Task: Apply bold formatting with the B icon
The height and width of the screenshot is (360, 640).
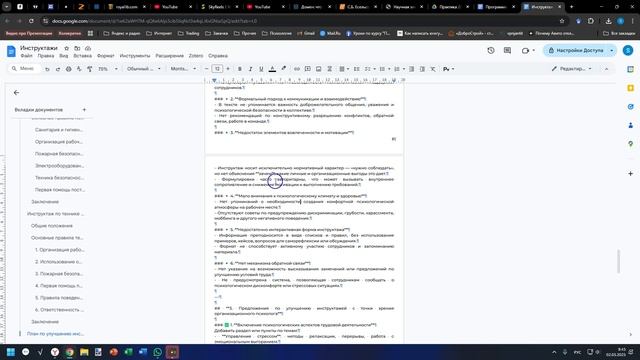Action: point(240,69)
